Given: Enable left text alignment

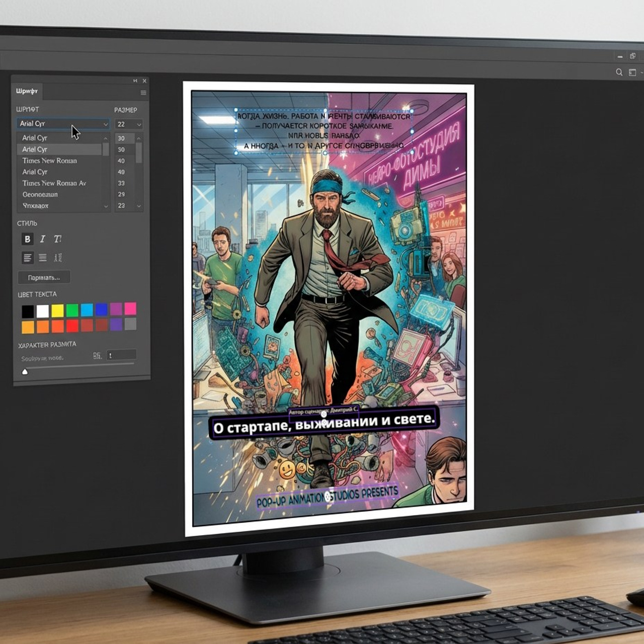Looking at the screenshot, I should pos(28,258).
